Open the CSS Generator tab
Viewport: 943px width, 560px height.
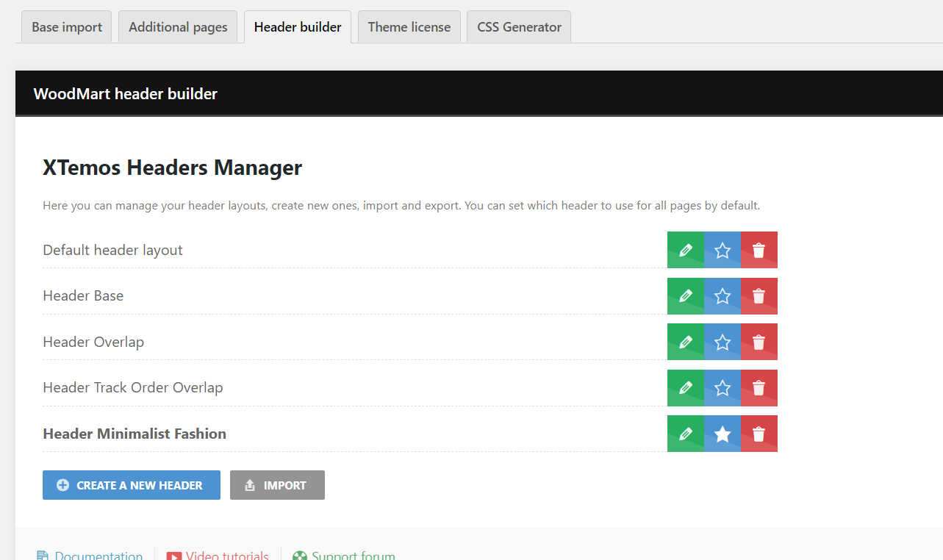pos(519,27)
